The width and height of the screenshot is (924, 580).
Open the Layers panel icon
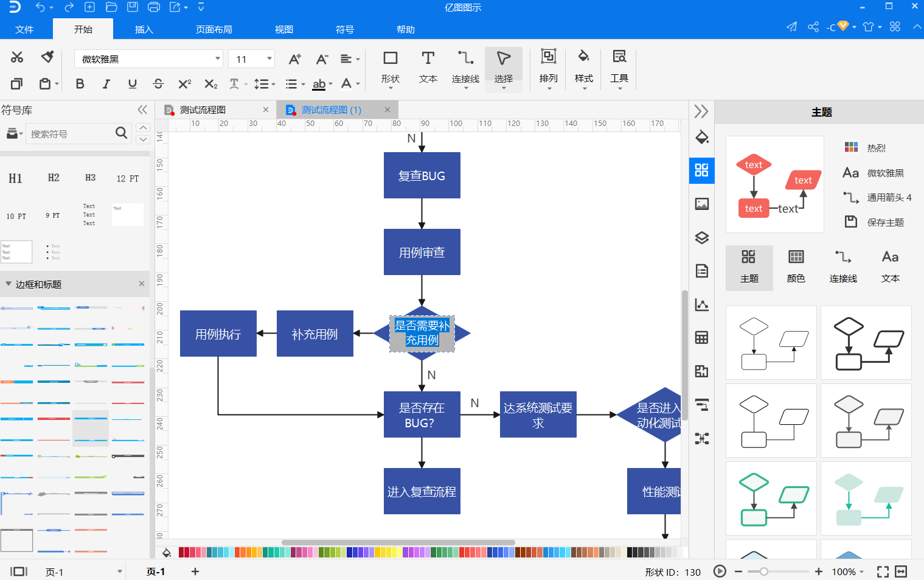702,237
